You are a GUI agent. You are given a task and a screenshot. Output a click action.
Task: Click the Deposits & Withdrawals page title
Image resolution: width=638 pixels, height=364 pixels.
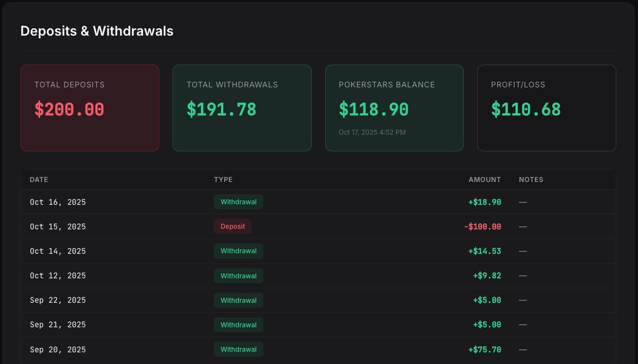(x=96, y=31)
